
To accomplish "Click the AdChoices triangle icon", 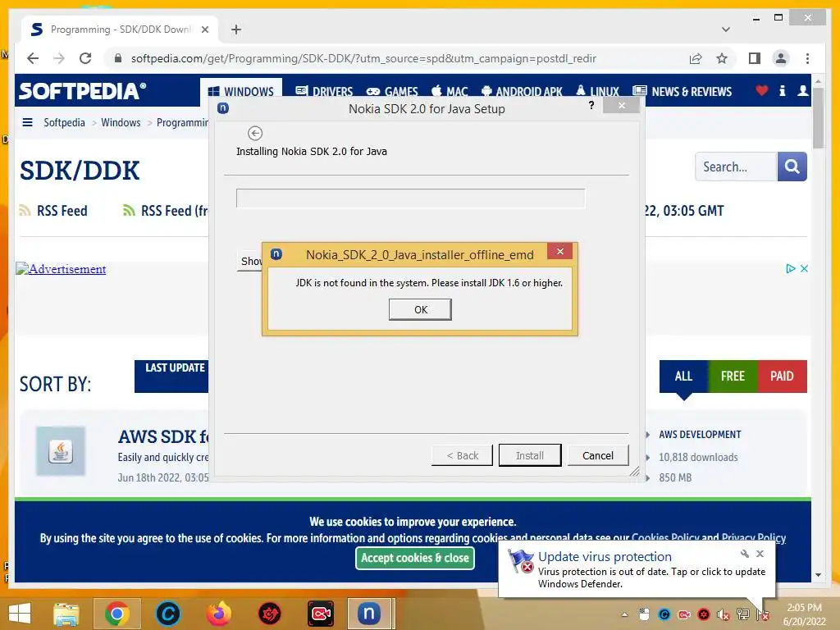I will pyautogui.click(x=790, y=268).
